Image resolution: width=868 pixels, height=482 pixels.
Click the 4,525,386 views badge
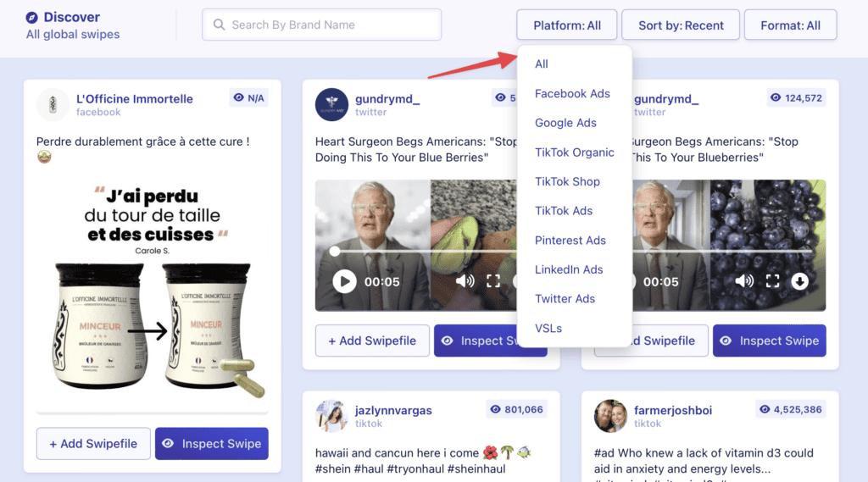[x=791, y=409]
